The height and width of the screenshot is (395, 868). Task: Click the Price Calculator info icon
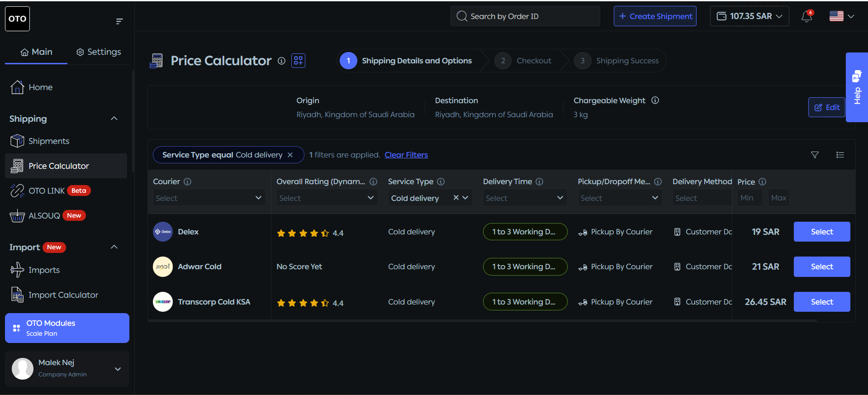(x=281, y=61)
